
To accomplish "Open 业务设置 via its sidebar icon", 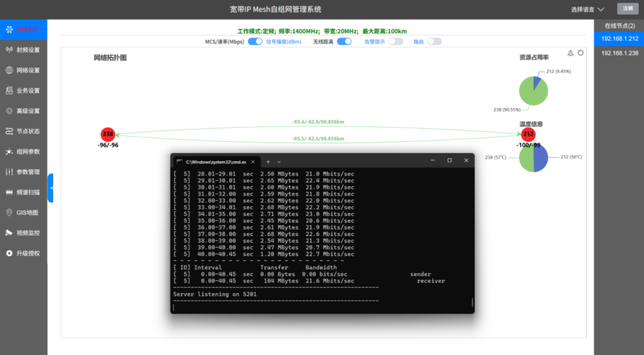I will point(9,91).
